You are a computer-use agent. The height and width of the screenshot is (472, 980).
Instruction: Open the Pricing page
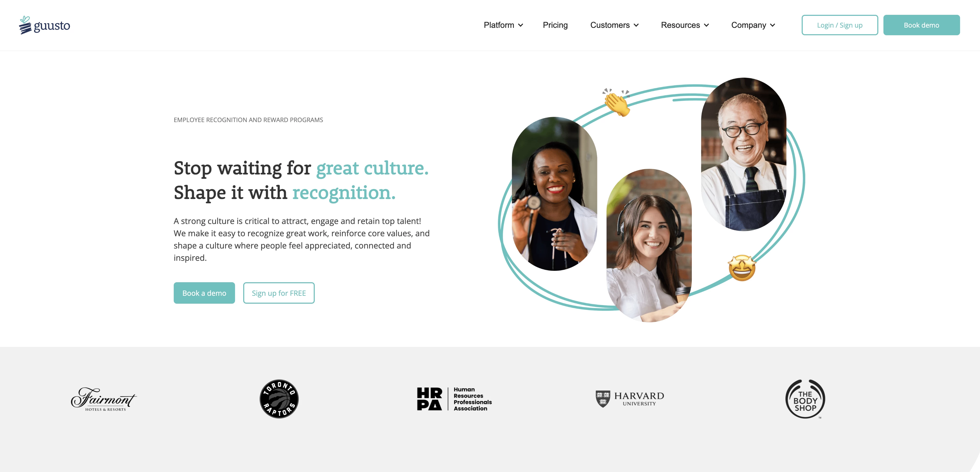(555, 25)
